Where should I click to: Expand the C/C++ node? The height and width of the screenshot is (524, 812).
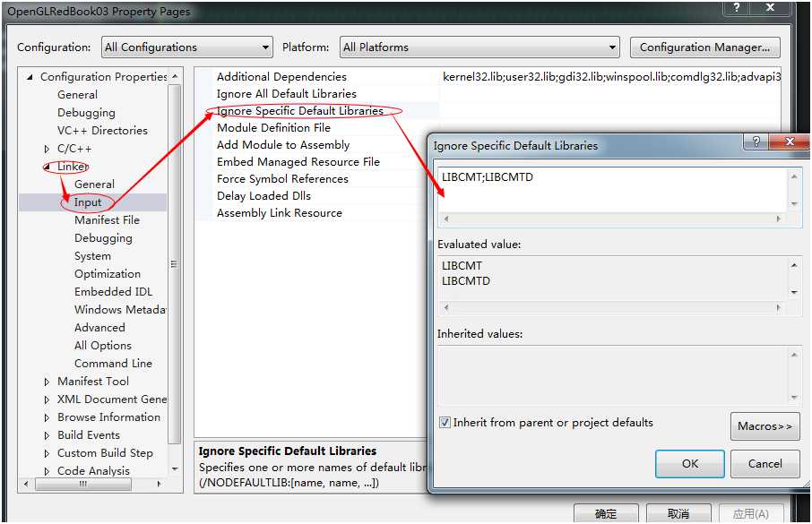(x=48, y=149)
